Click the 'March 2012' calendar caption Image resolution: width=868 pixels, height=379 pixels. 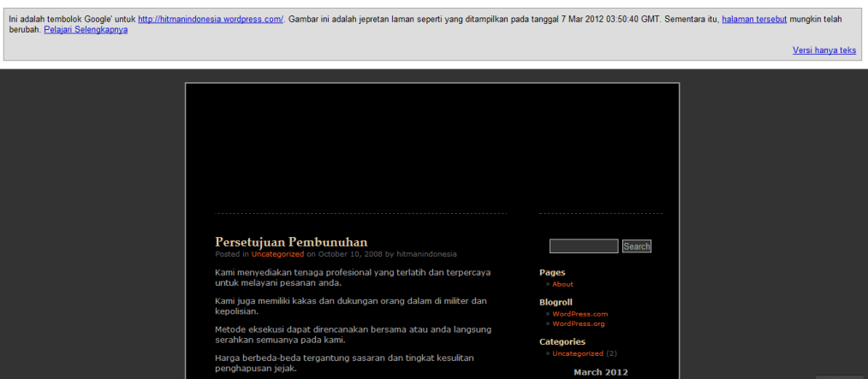point(600,372)
